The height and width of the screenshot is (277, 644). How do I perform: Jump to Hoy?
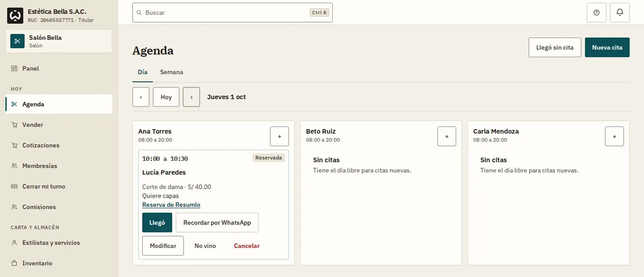pyautogui.click(x=166, y=97)
